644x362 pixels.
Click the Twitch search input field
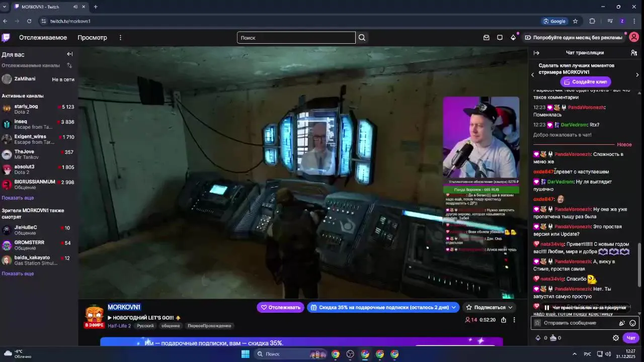[x=296, y=38]
